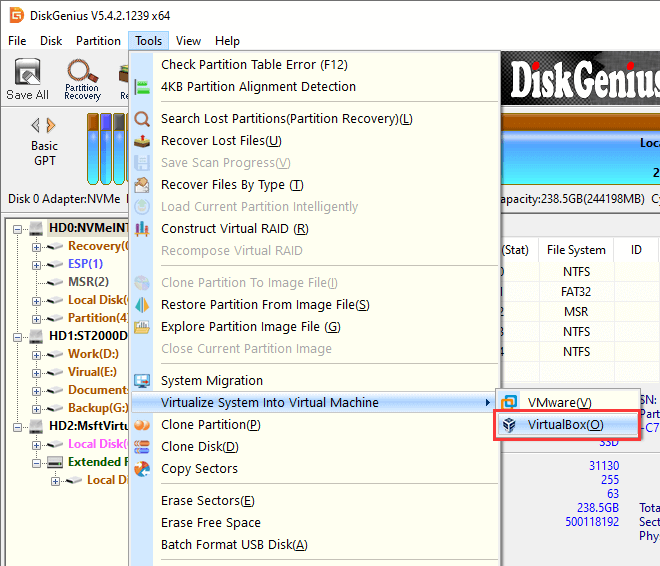
Task: Expand the Recovery partition tree node
Action: coord(37,246)
